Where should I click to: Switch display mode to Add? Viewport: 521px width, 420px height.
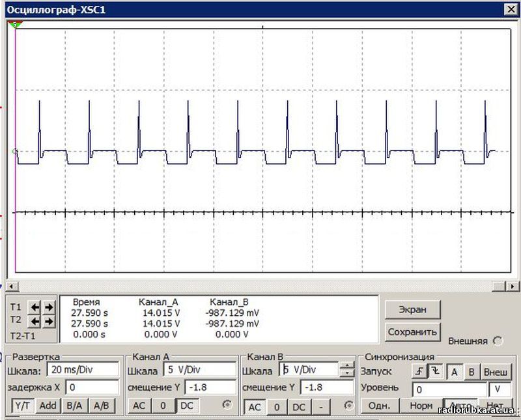tap(48, 406)
